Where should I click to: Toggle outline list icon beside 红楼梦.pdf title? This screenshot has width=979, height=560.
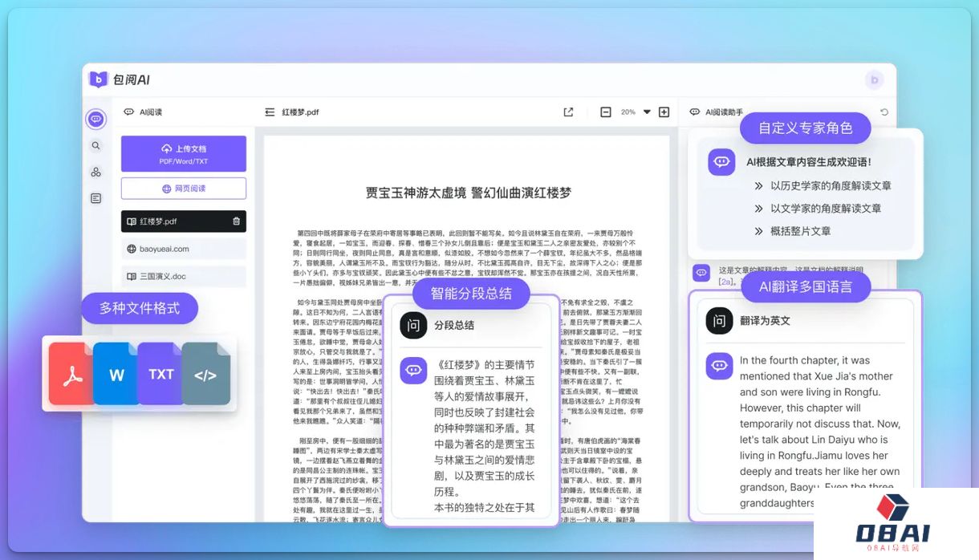point(270,112)
